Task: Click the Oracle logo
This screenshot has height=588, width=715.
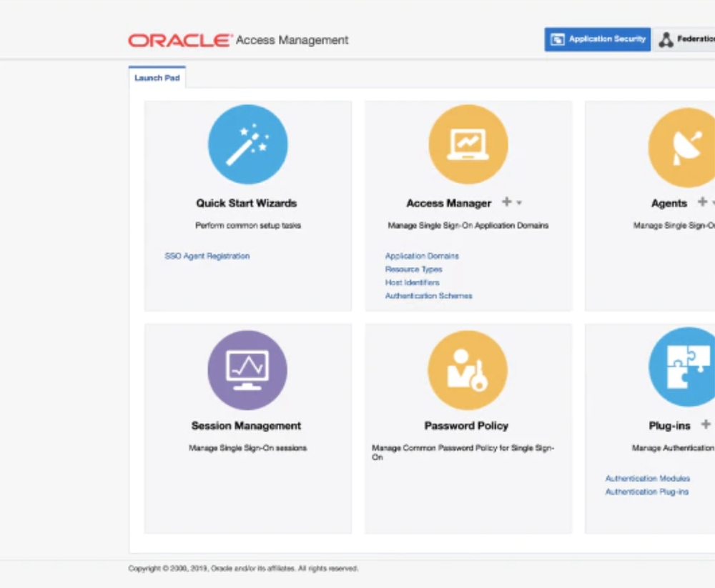Action: [179, 40]
